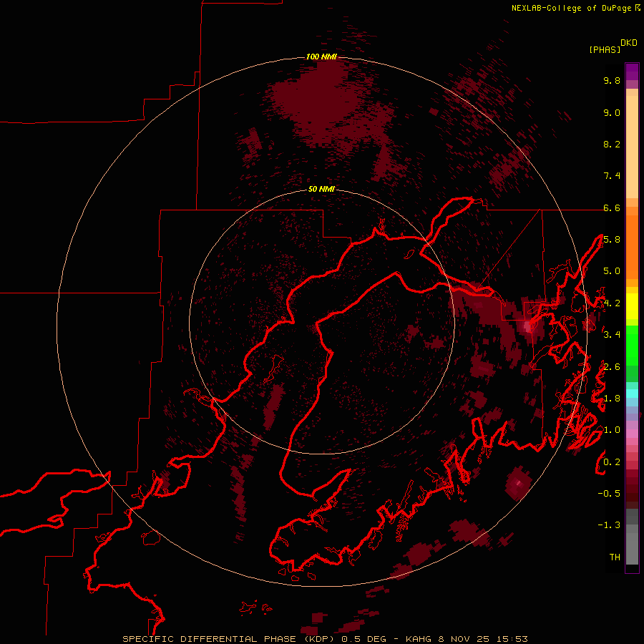The image size is (644, 644).
Task: Select the -0.5 legend value
Action: [609, 493]
